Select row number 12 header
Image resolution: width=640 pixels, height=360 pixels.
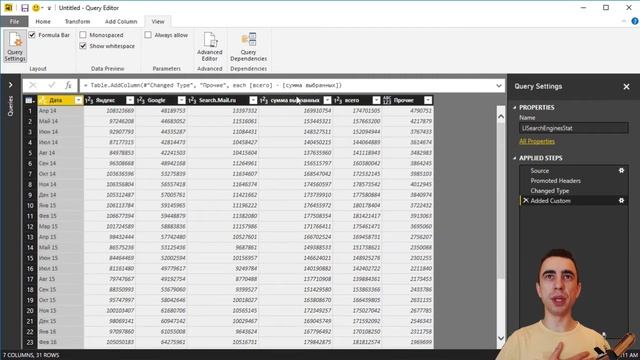(30, 226)
